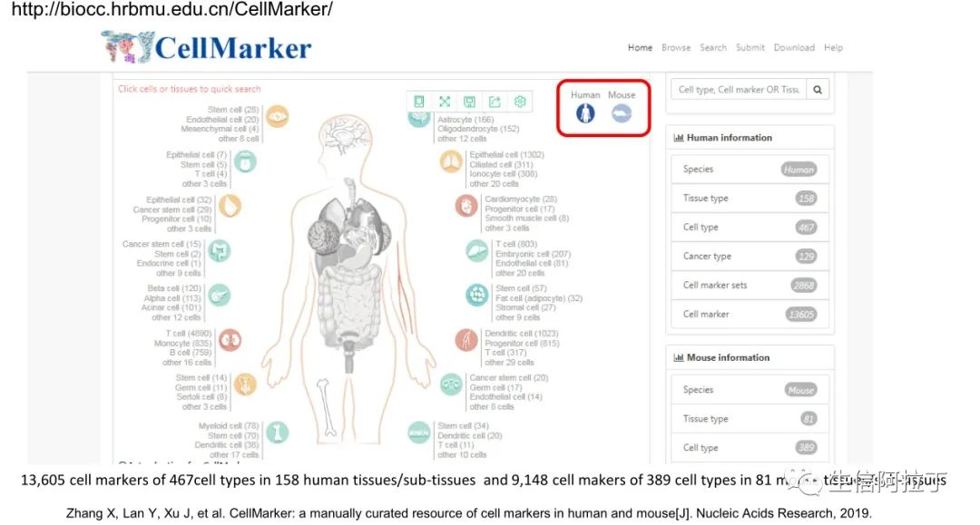Screen dimensions: 980x525
Task: Open the Search menu item
Action: pos(713,47)
